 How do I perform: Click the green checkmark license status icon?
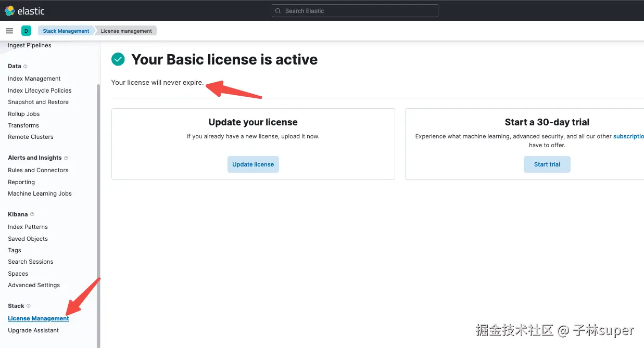pyautogui.click(x=118, y=59)
